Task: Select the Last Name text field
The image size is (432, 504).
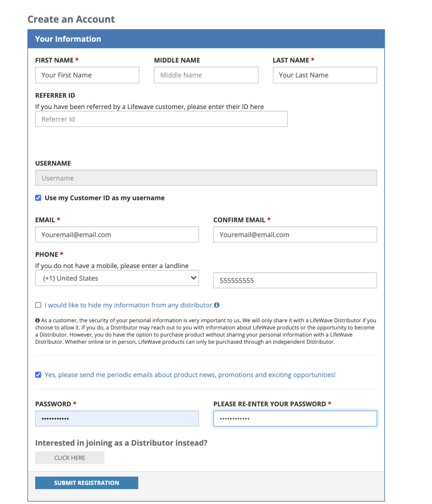Action: coord(325,75)
